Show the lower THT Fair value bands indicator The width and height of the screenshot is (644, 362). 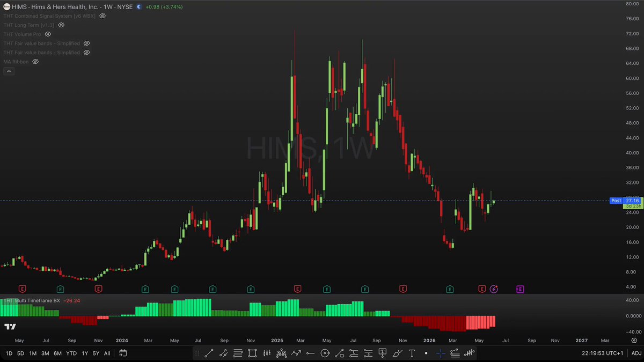click(x=86, y=53)
